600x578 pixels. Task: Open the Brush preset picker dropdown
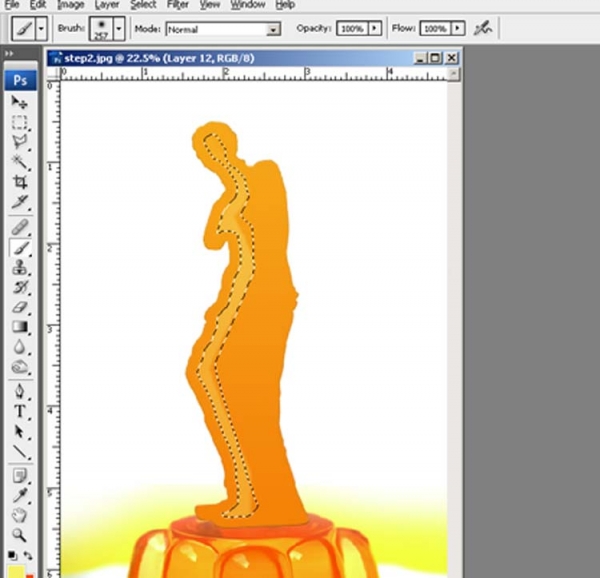coord(119,28)
